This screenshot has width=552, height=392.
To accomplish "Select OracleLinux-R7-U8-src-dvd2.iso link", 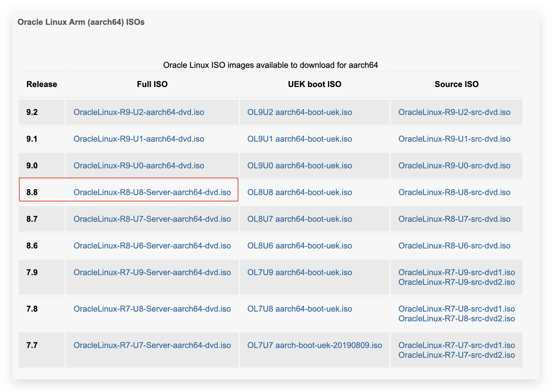I will (x=457, y=318).
